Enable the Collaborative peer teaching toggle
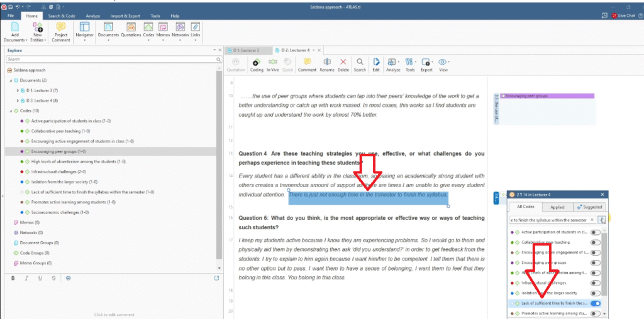The image size is (644, 319). click(x=595, y=242)
